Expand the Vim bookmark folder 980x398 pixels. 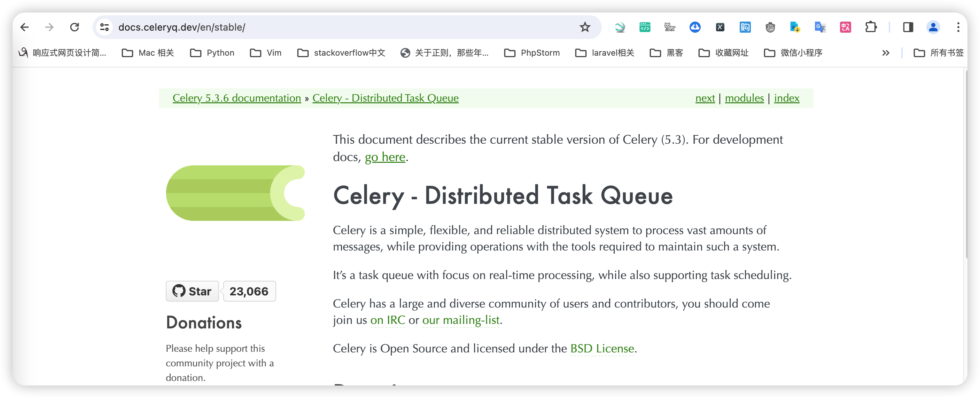point(266,53)
